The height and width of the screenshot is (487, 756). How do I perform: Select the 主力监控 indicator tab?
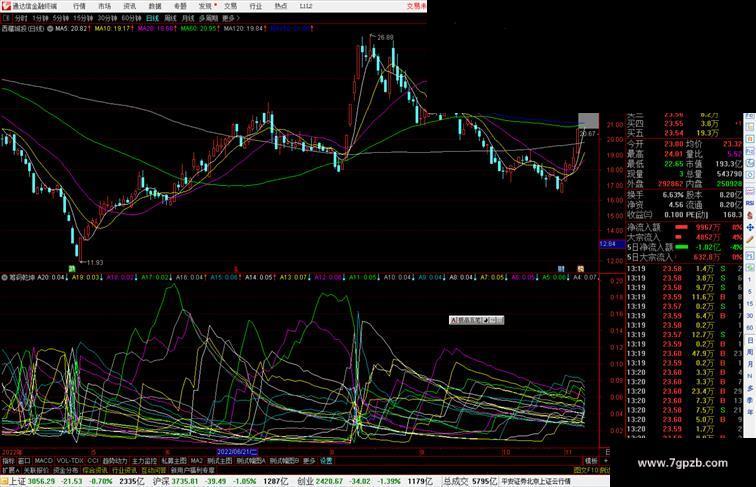[x=144, y=461]
